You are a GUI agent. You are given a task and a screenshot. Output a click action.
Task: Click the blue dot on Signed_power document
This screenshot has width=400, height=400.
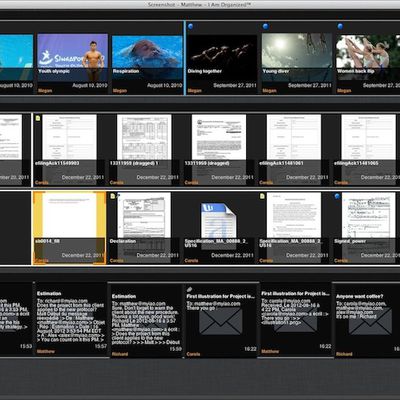coord(337,196)
